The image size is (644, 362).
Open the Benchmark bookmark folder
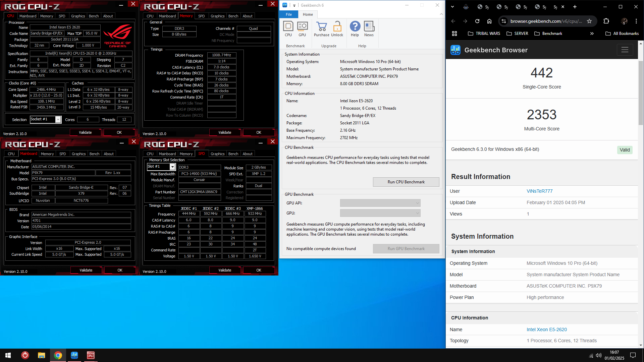click(x=548, y=34)
